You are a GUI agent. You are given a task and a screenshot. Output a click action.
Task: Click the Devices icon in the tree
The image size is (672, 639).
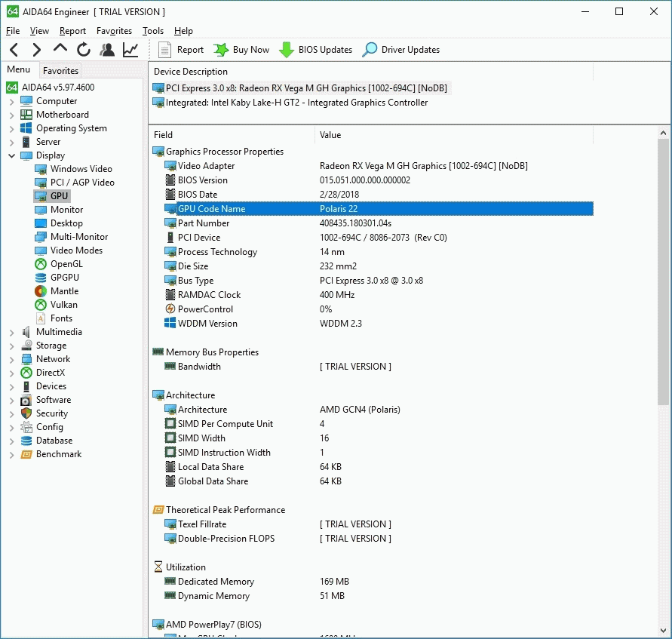click(26, 386)
